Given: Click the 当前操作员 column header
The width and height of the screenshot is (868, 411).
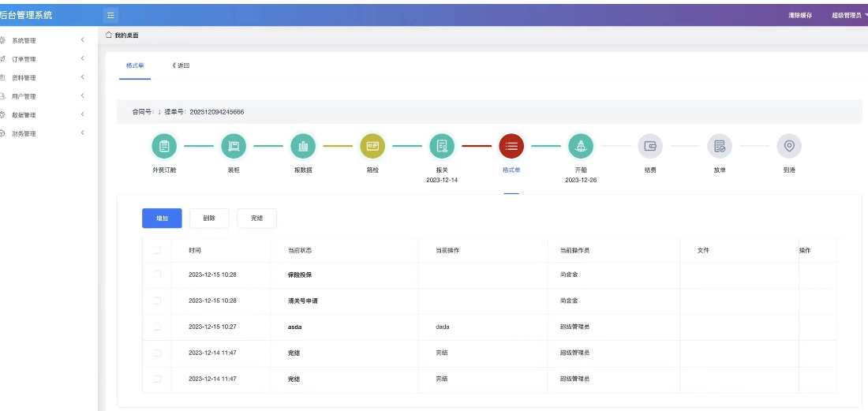Looking at the screenshot, I should 574,251.
